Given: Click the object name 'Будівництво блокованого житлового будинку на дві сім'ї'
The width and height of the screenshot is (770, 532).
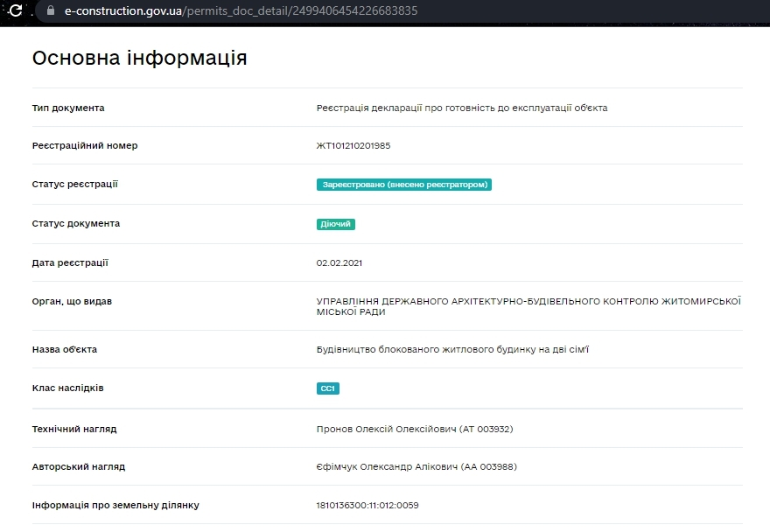Looking at the screenshot, I should [x=452, y=350].
